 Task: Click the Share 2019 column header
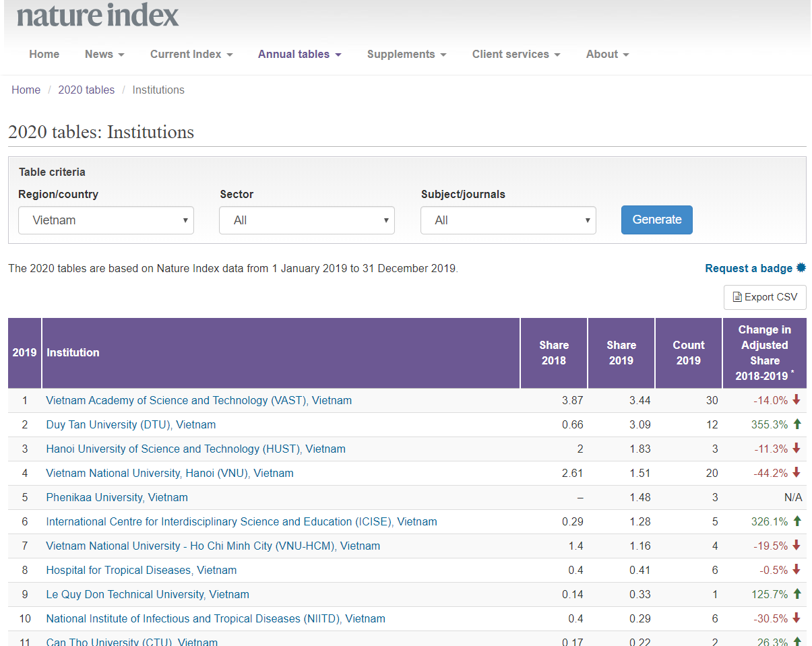pos(621,353)
